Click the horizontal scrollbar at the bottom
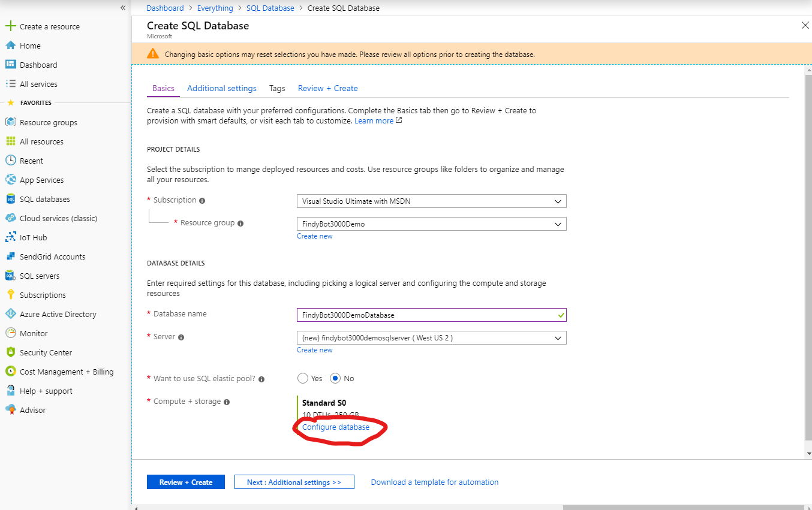812x510 pixels. 684,507
